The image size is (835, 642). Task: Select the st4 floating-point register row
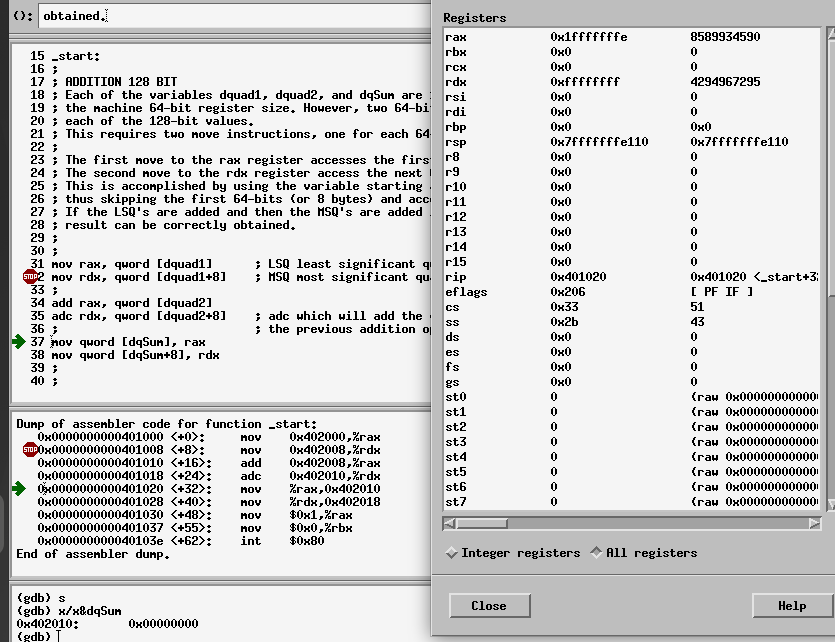(632, 456)
